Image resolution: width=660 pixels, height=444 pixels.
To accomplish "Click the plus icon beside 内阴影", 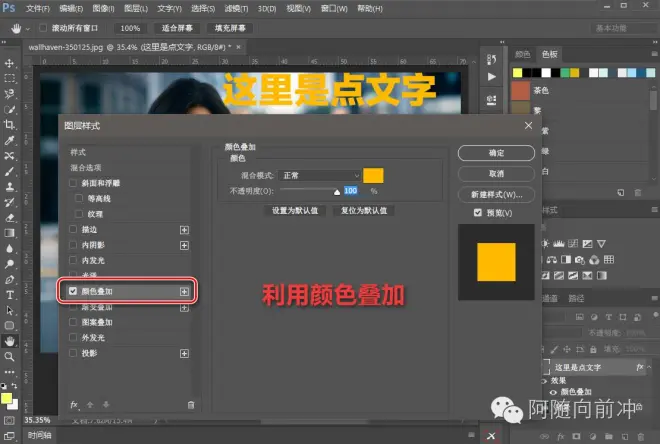I will (x=184, y=245).
